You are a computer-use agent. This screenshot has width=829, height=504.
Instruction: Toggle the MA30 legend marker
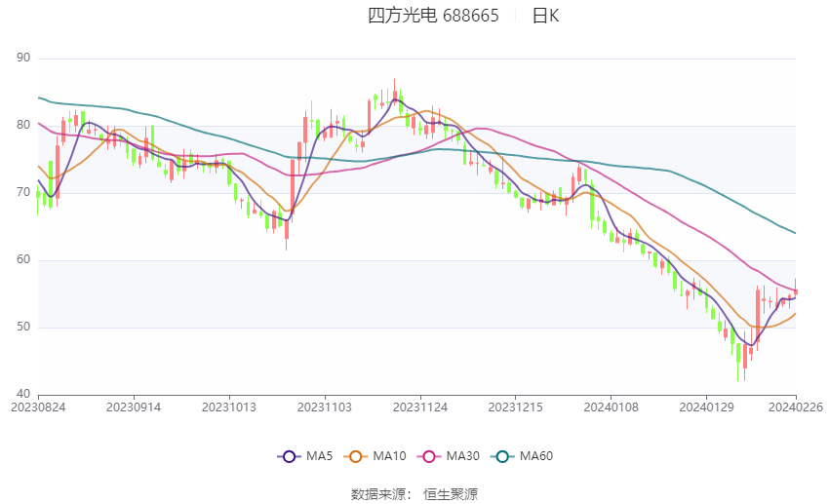click(429, 456)
